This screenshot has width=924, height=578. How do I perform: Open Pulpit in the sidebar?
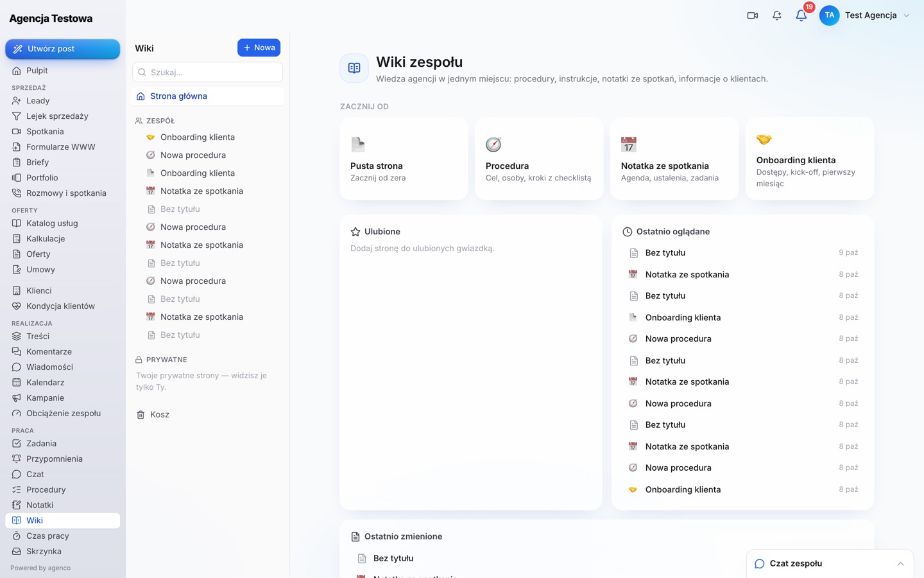click(63, 71)
